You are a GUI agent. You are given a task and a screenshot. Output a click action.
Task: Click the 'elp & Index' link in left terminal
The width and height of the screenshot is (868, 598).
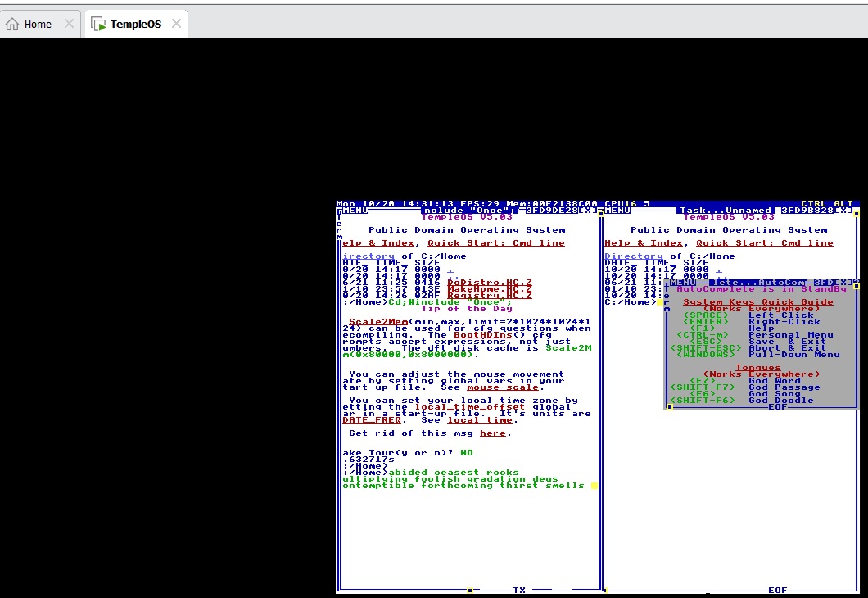378,243
